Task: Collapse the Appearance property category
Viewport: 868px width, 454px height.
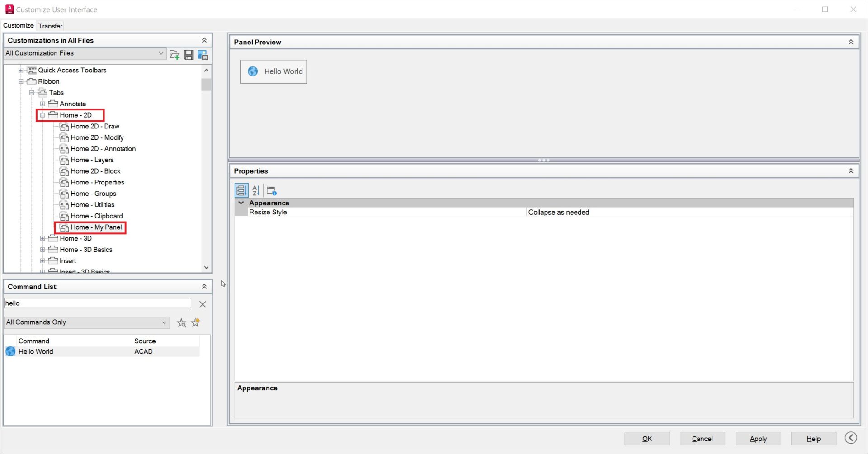Action: (241, 203)
